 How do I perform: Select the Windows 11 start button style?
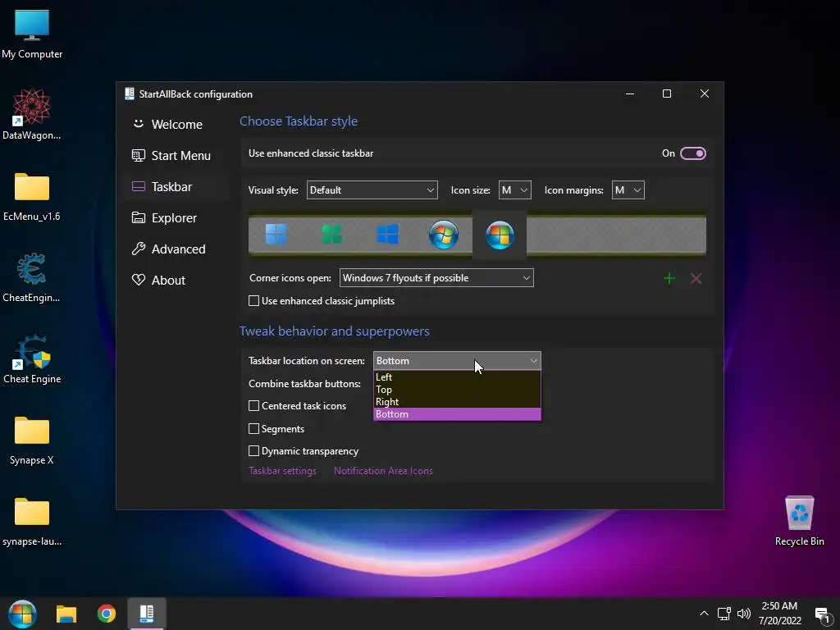[276, 234]
